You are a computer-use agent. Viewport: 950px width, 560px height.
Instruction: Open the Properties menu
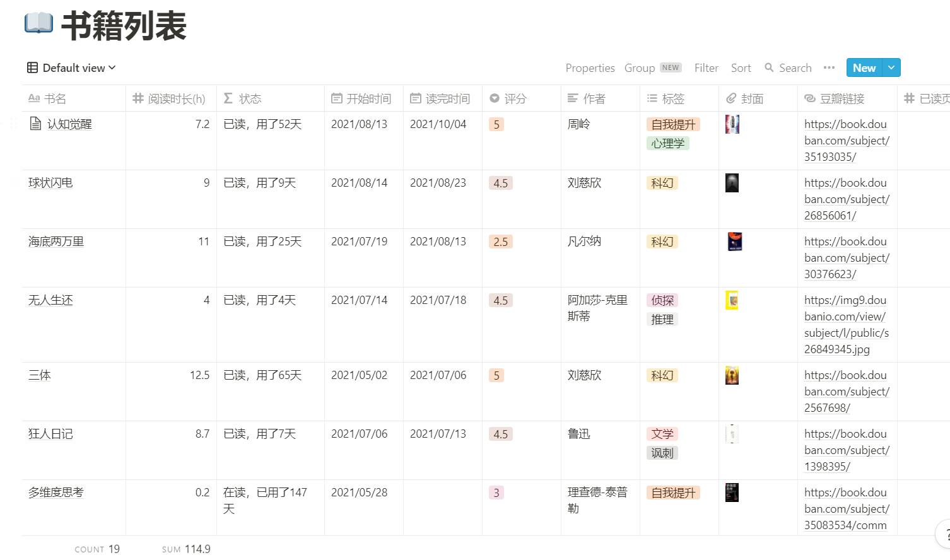coord(590,67)
